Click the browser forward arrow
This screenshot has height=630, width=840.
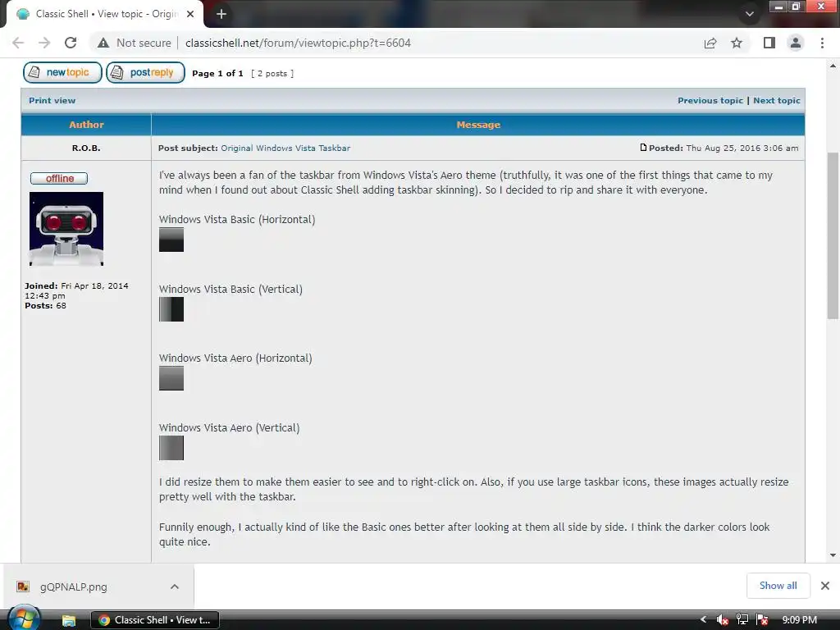(x=44, y=43)
